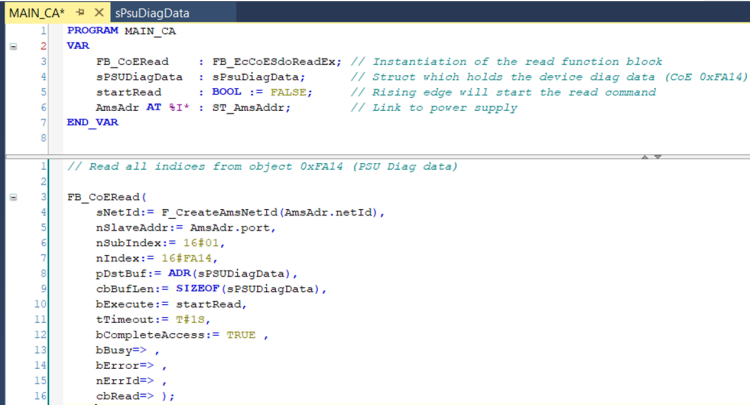
Task: Click the BOOL type keyword
Action: [227, 92]
